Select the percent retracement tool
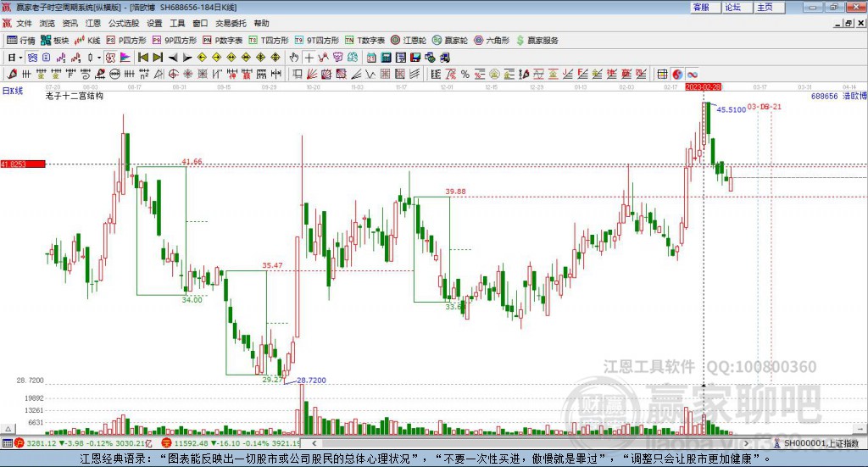 [x=465, y=74]
